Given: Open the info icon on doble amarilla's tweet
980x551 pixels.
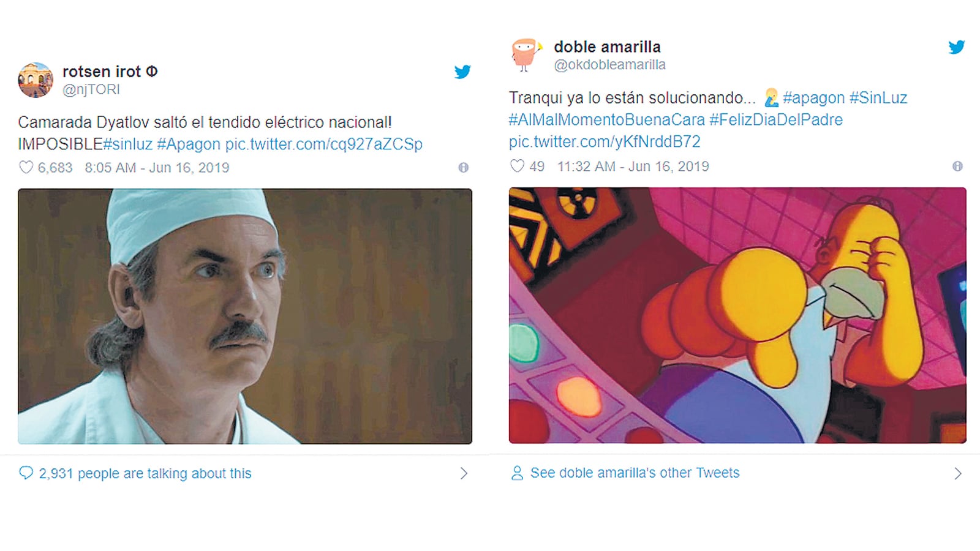Looking at the screenshot, I should 957,166.
